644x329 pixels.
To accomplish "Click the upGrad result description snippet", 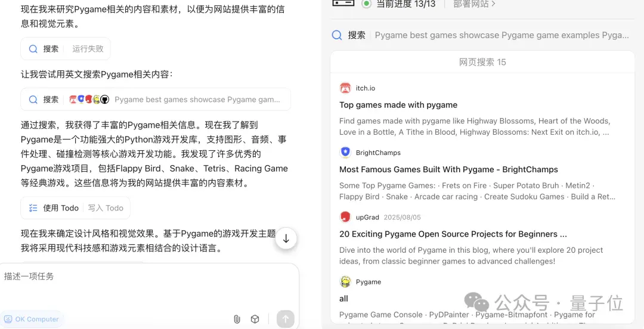I will click(x=471, y=256).
